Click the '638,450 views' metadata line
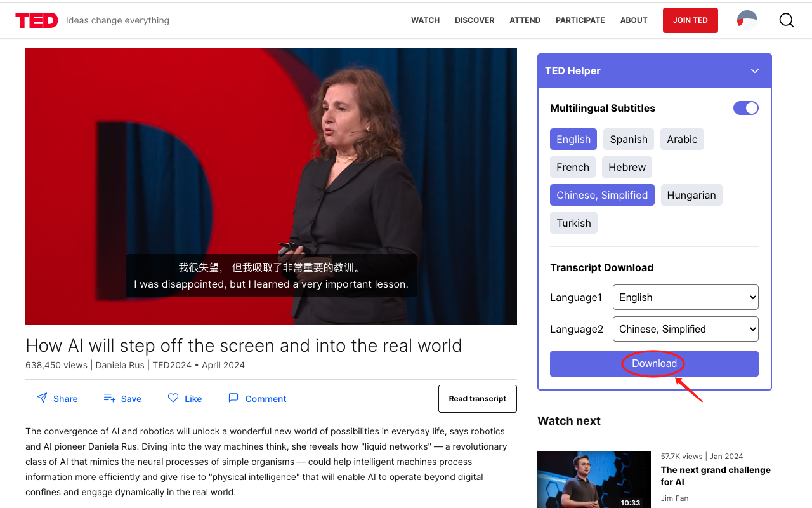The image size is (812, 508). tap(135, 365)
